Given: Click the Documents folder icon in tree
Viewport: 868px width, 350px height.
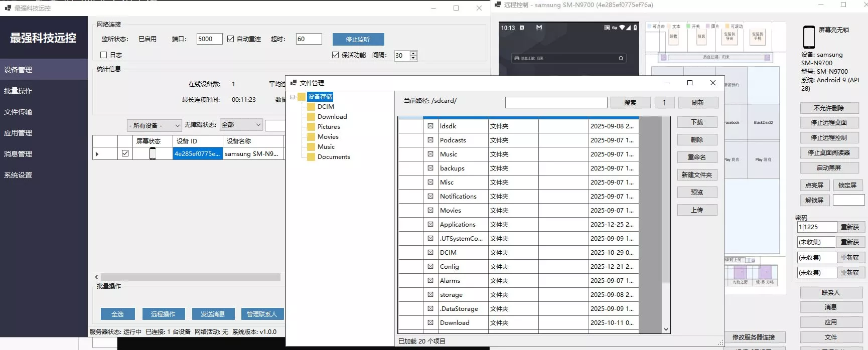Looking at the screenshot, I should pyautogui.click(x=311, y=157).
